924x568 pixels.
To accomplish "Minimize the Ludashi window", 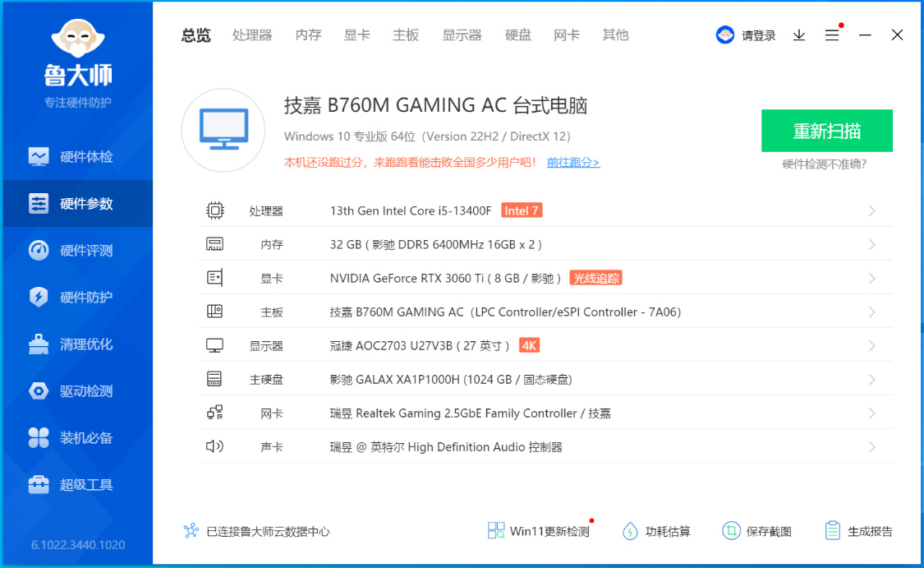I will click(865, 35).
